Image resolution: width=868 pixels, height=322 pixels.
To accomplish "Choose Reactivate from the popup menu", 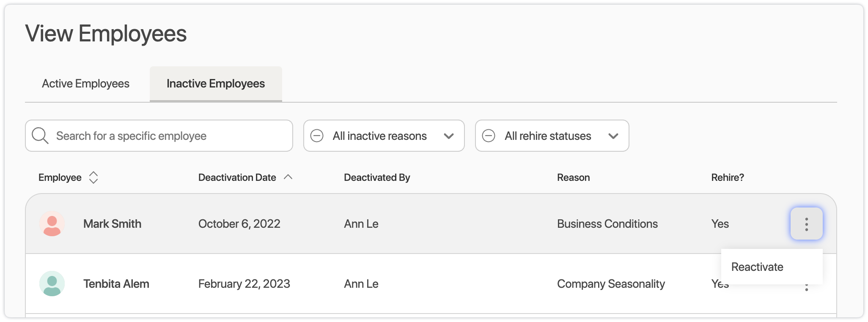I will point(757,267).
